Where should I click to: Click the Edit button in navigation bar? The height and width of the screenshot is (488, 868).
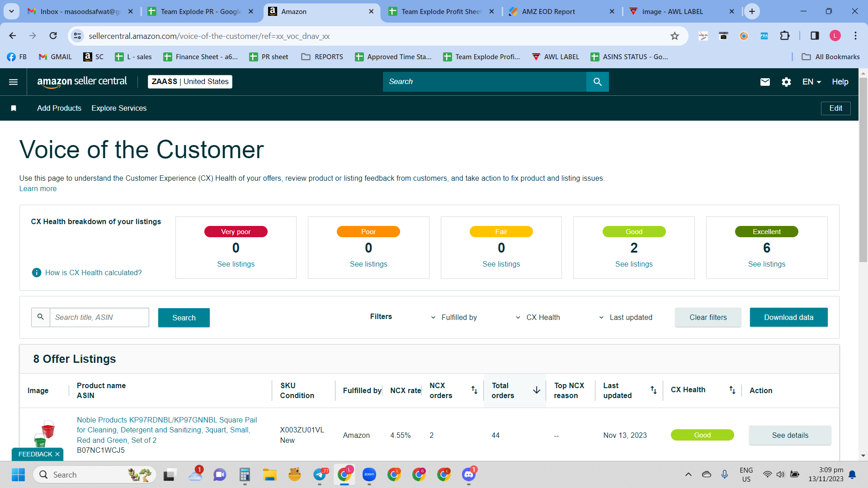835,108
